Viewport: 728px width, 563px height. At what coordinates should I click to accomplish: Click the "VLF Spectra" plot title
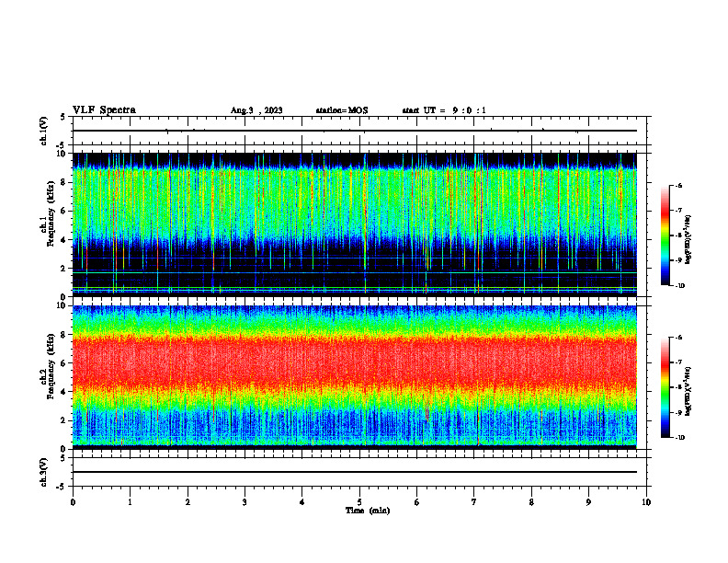pos(104,110)
